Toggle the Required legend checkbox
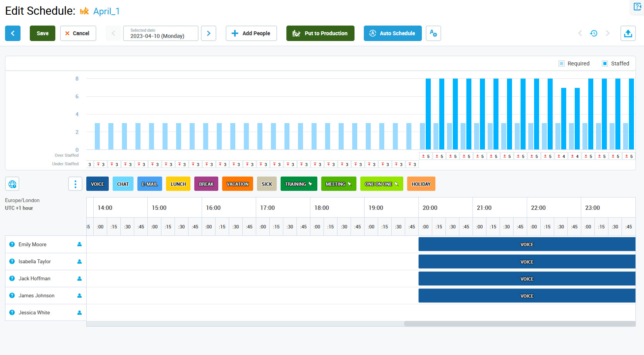The height and width of the screenshot is (355, 644). point(562,63)
